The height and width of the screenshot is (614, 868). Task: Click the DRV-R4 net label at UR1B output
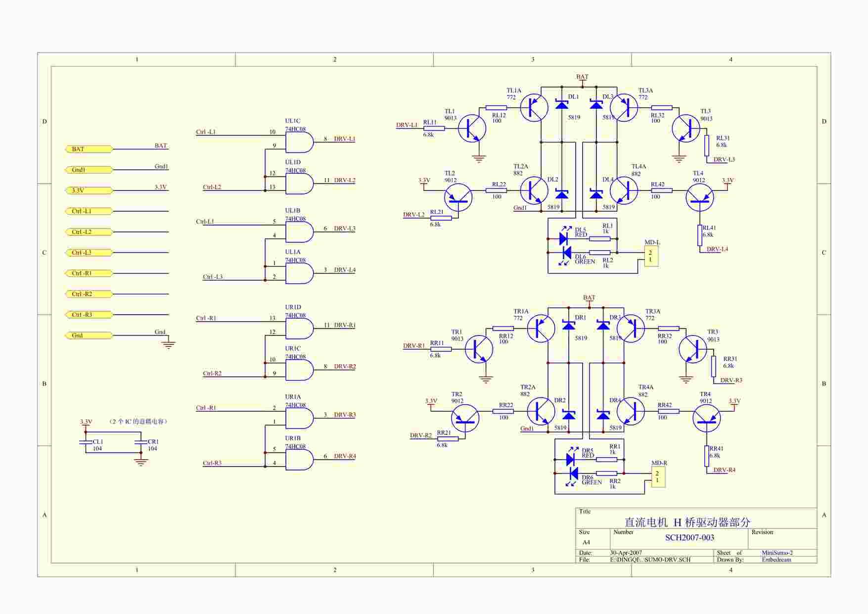pyautogui.click(x=345, y=456)
